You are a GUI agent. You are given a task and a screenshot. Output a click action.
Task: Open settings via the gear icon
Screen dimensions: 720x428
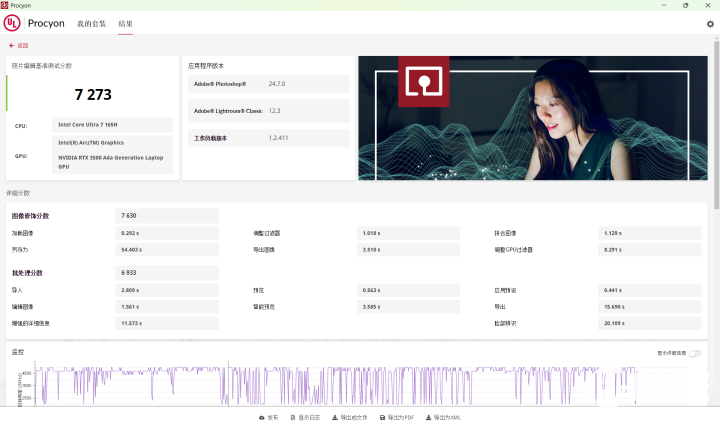pyautogui.click(x=710, y=24)
